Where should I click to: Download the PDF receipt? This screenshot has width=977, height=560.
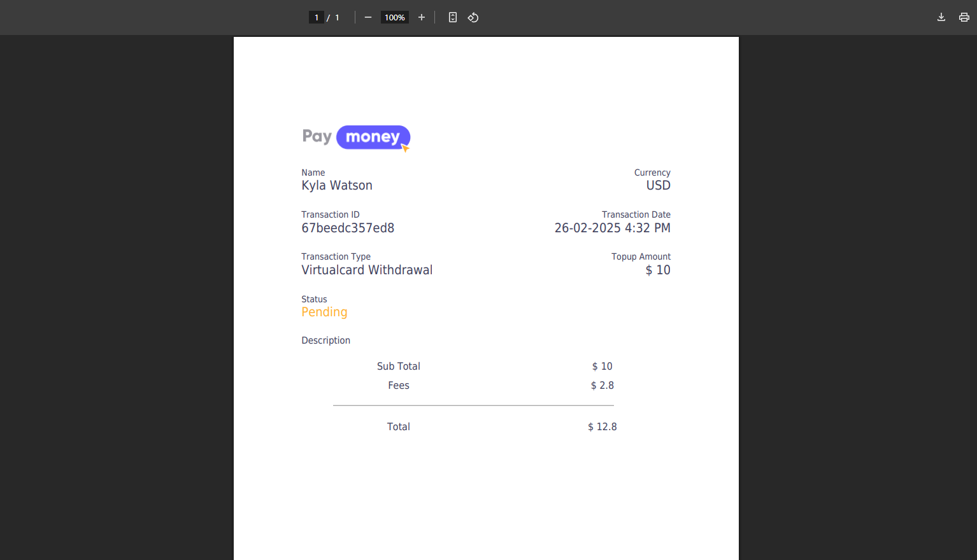pyautogui.click(x=941, y=17)
